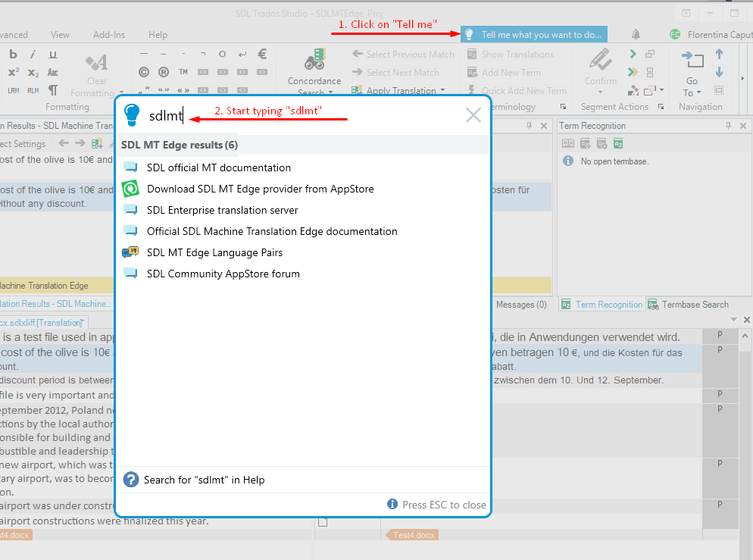753x560 pixels.
Task: Apply superscript formatting
Action: 14,72
